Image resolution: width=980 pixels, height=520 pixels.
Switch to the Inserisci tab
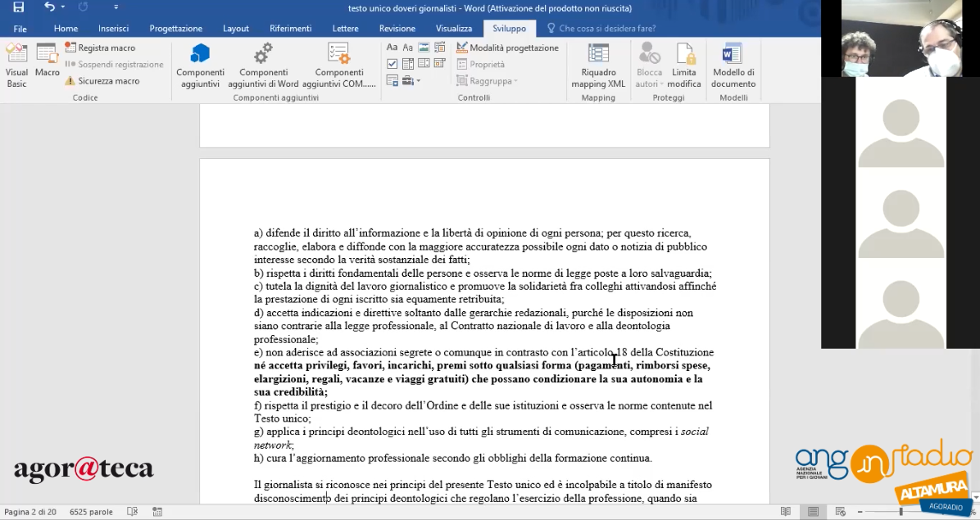pyautogui.click(x=113, y=28)
